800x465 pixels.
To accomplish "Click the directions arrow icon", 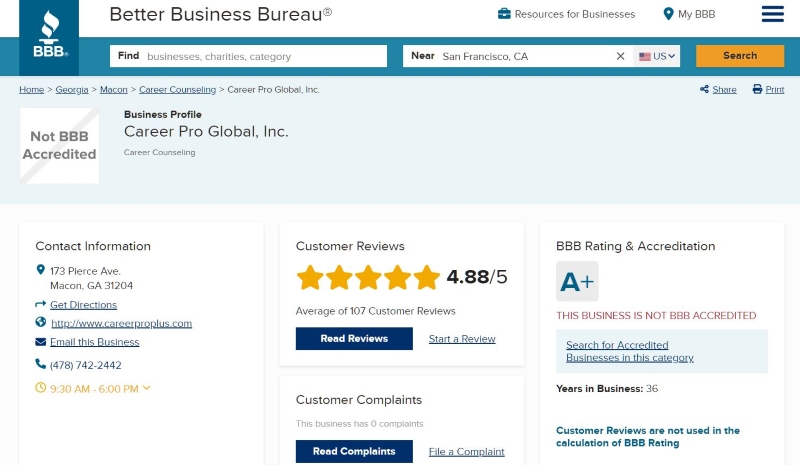I will coord(40,304).
